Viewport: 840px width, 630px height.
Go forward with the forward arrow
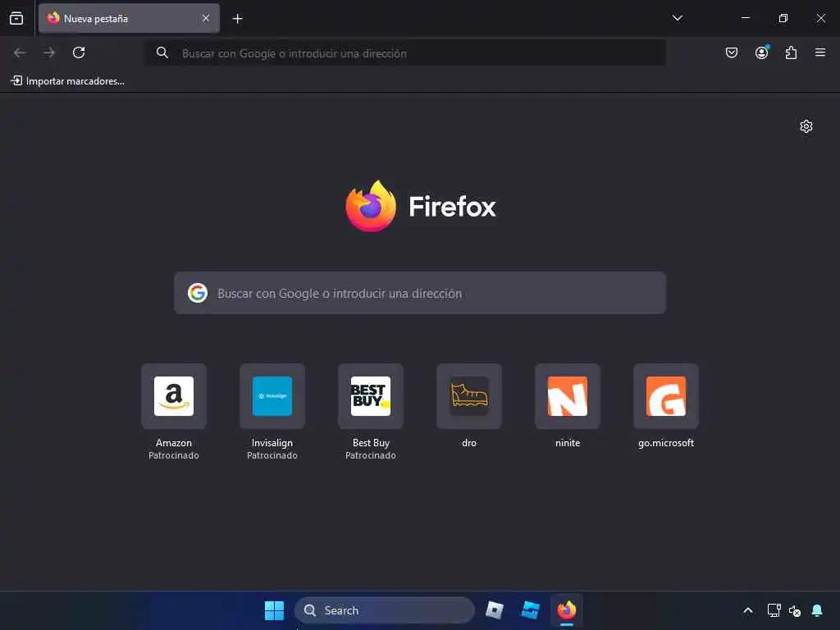tap(49, 52)
